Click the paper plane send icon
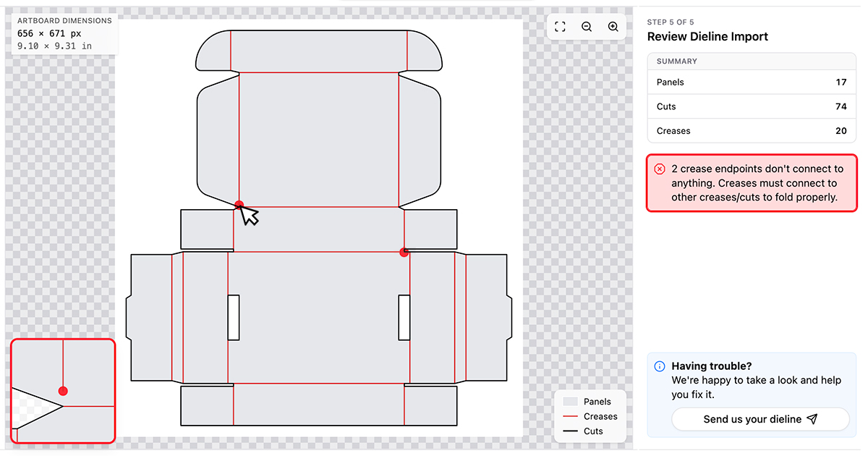The height and width of the screenshot is (456, 868). [812, 419]
